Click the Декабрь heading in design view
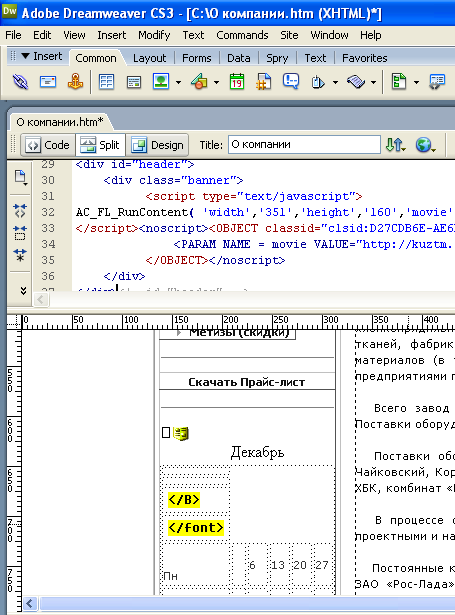 257,452
